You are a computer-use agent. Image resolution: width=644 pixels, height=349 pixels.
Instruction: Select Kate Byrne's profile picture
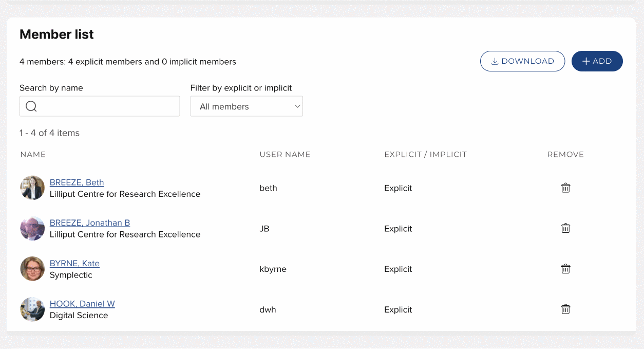32,269
